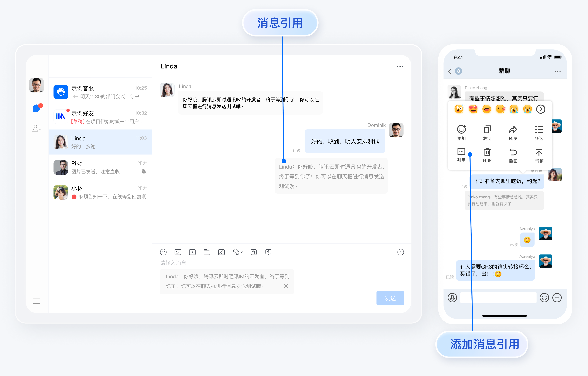Tap the back arrow in group chat
Image resolution: width=588 pixels, height=376 pixels.
[450, 71]
